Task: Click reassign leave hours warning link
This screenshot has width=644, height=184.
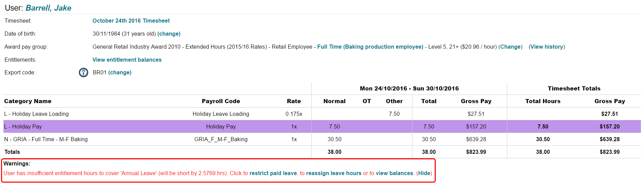Action: point(334,173)
